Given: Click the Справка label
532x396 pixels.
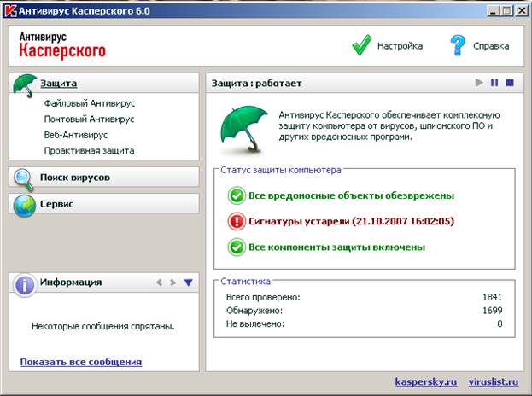Looking at the screenshot, I should point(491,46).
